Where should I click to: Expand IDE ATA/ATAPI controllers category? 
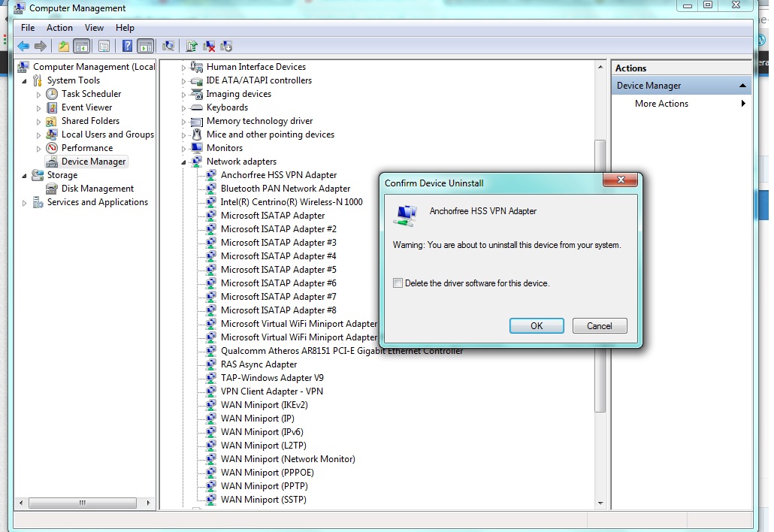pyautogui.click(x=183, y=81)
